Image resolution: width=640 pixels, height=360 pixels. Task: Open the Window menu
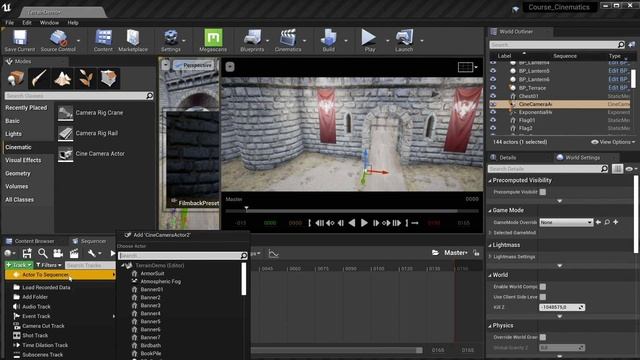pos(49,23)
